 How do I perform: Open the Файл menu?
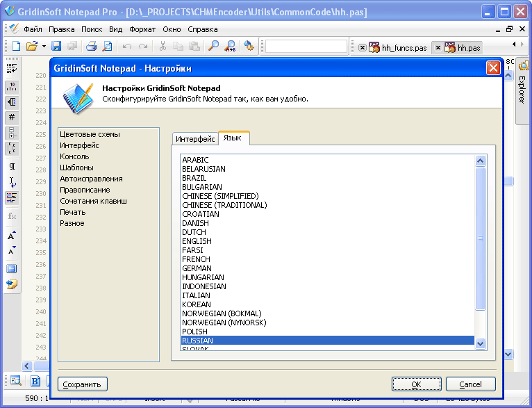(33, 29)
